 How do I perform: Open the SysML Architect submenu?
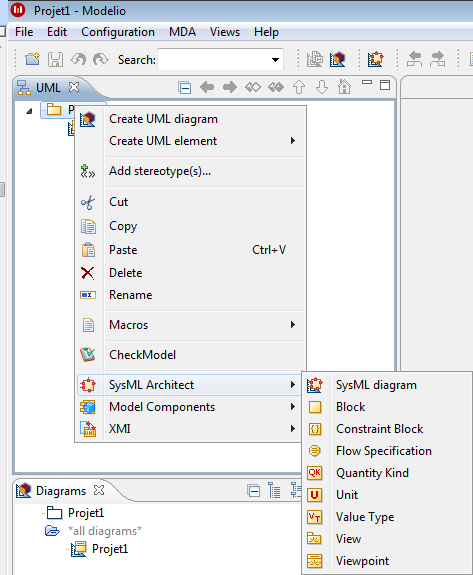[189, 385]
